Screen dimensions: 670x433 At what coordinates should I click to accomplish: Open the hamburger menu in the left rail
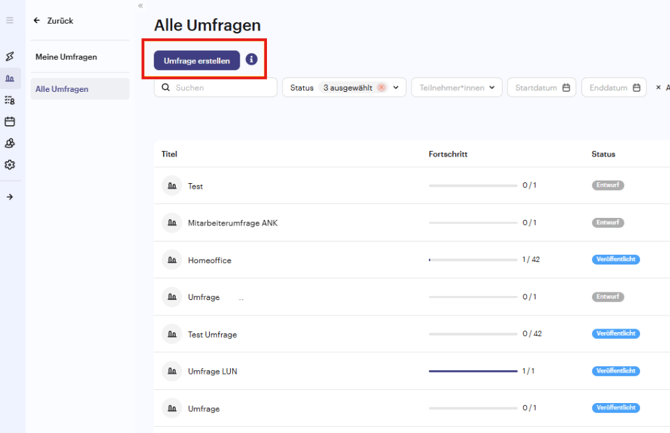point(10,20)
